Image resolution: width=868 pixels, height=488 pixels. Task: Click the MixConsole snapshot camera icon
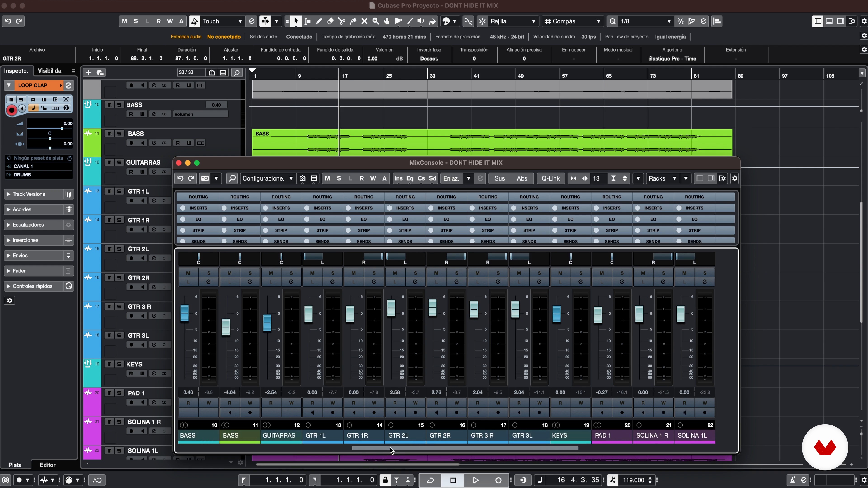pyautogui.click(x=205, y=178)
